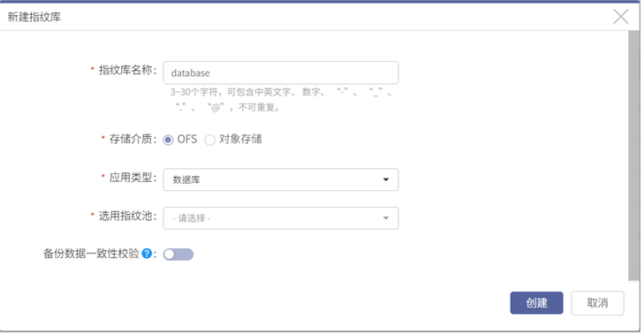Click the 选用指纹池 label
The image size is (644, 335).
click(127, 216)
